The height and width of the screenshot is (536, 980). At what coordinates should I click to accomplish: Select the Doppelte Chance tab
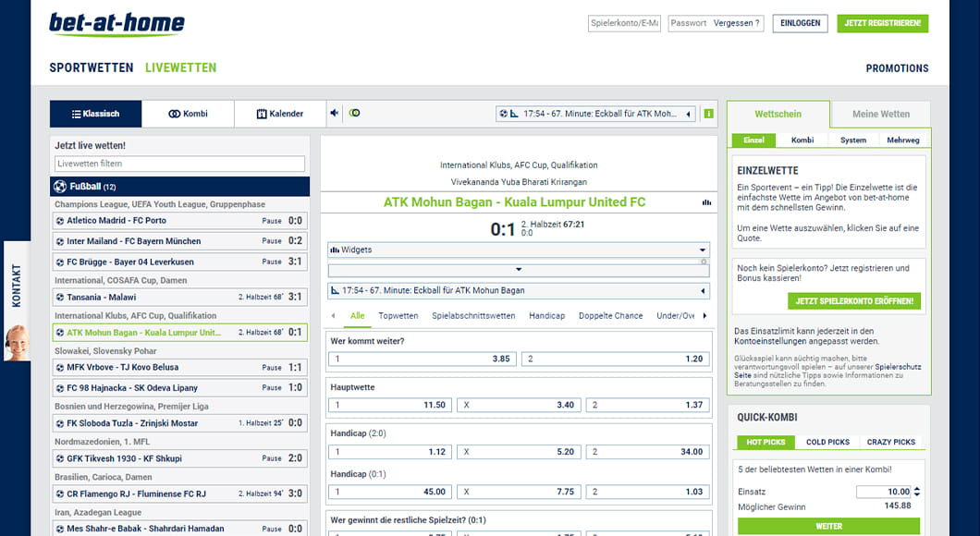click(x=610, y=316)
